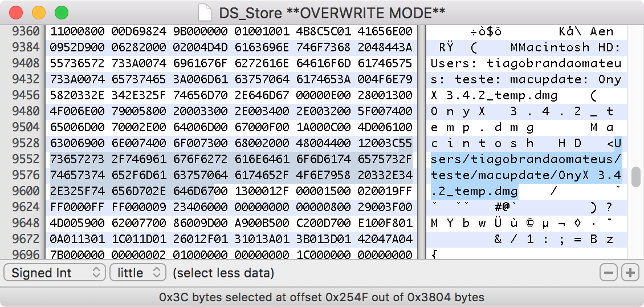Open the Signed Int type dropdown
This screenshot has height=307, width=644.
tap(55, 273)
